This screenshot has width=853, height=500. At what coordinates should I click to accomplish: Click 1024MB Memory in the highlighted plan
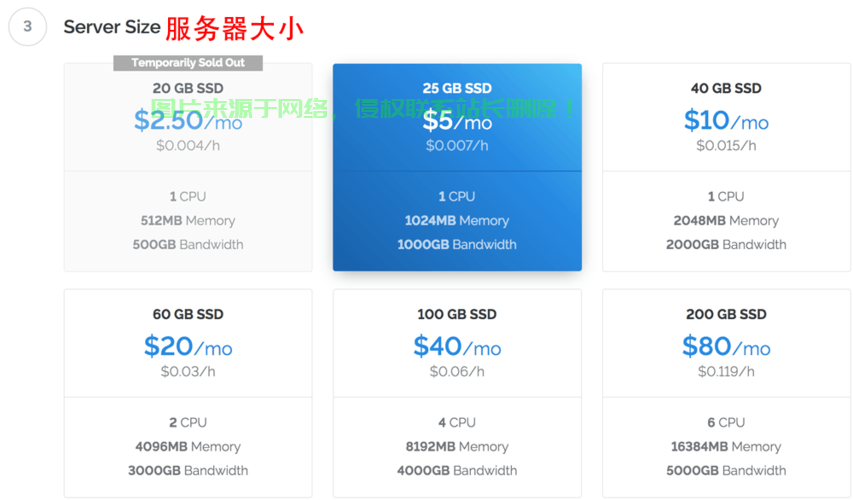click(457, 220)
